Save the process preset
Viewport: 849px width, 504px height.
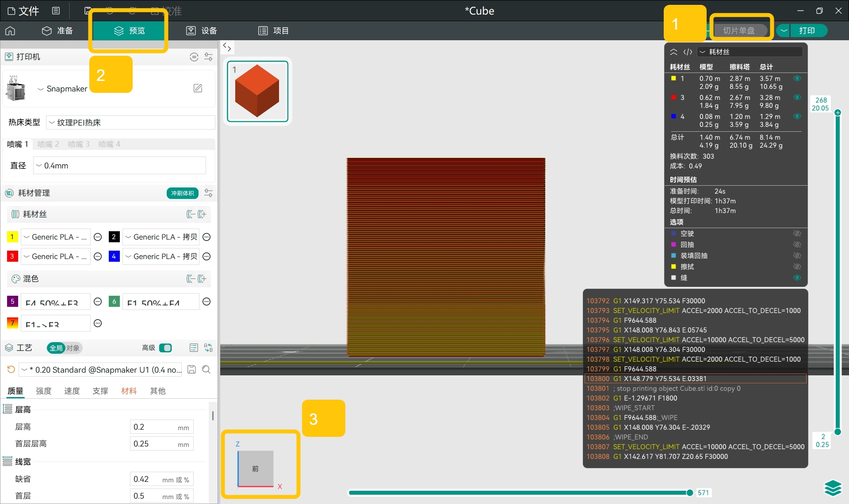(192, 370)
